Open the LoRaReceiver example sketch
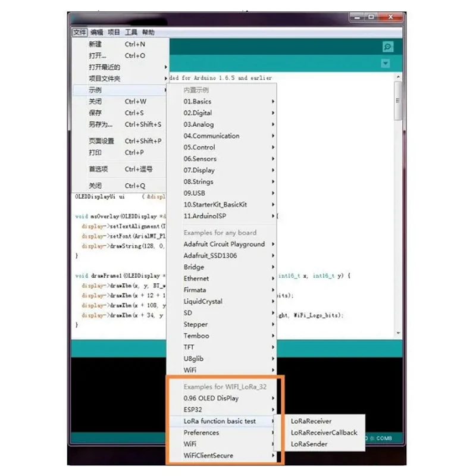 pos(320,421)
